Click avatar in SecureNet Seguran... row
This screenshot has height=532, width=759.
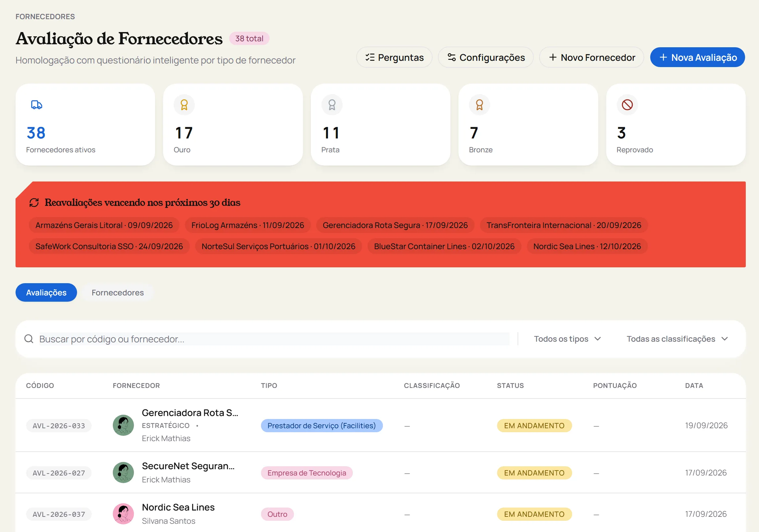pyautogui.click(x=123, y=473)
